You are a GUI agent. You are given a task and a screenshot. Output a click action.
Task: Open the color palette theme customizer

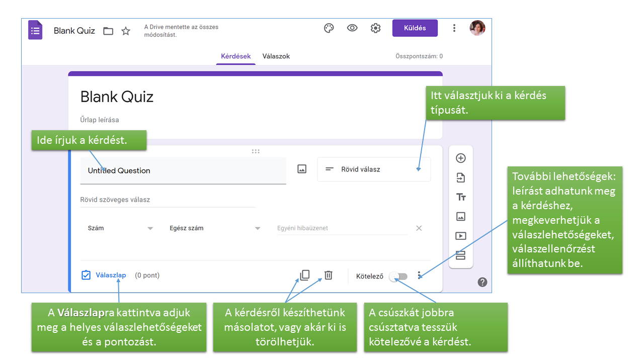coord(329,28)
